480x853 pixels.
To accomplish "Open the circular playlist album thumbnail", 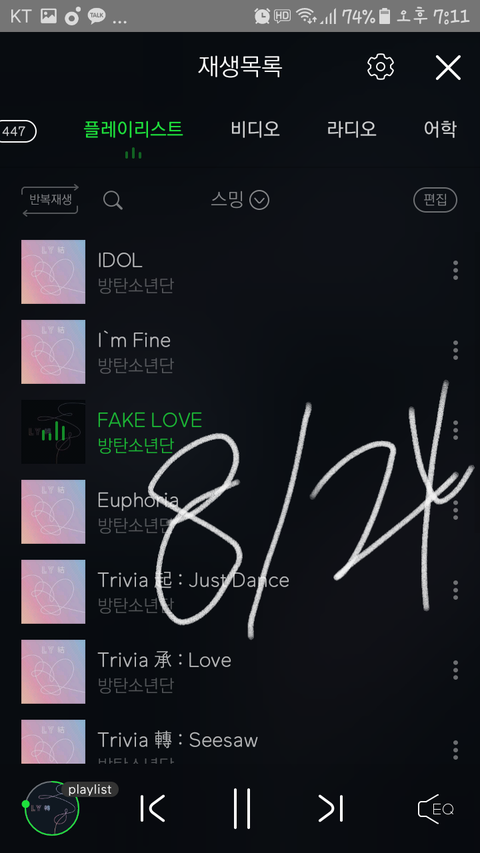I will (x=53, y=808).
